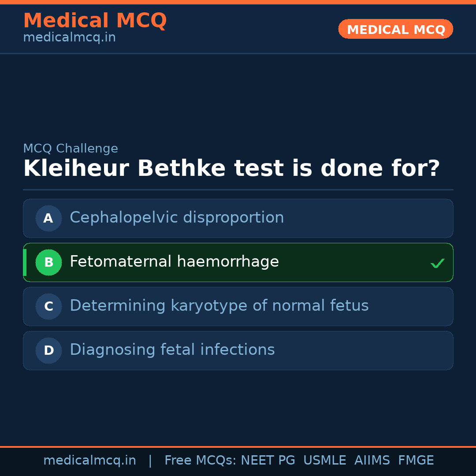Click the circular A letter badge
Viewport: 476px width, 476px height.
48,218
